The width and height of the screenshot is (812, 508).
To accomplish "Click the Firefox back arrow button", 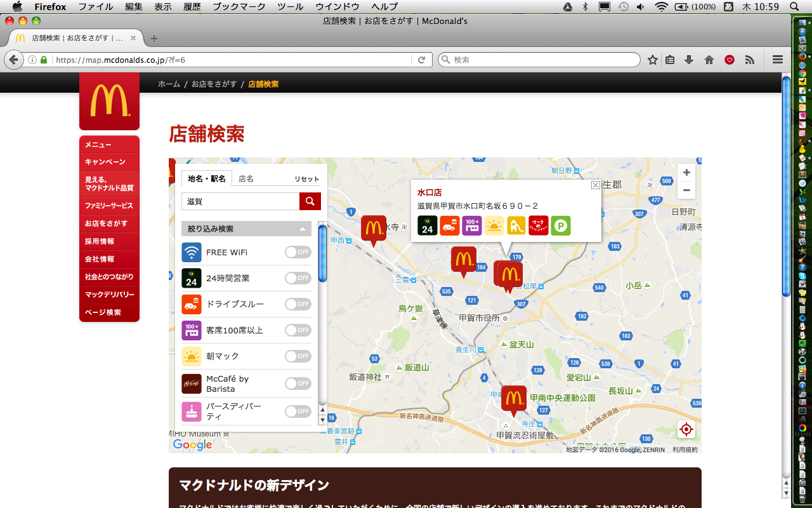I will click(13, 60).
